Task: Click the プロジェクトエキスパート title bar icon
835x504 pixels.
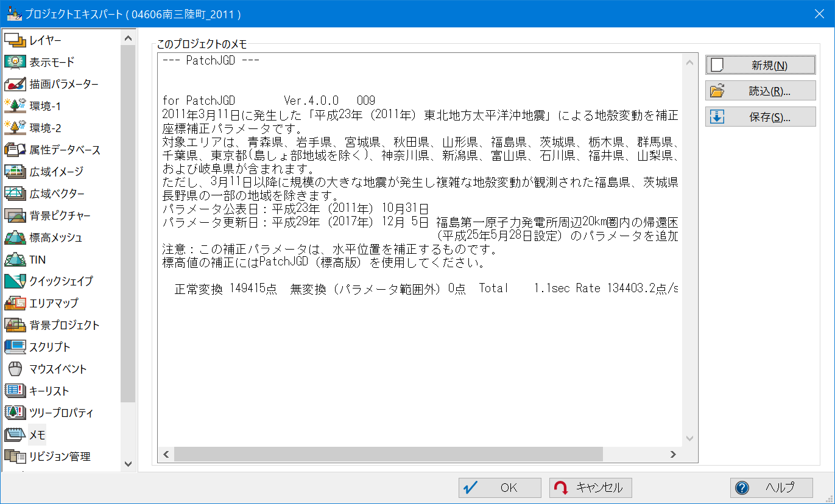Action: point(13,13)
